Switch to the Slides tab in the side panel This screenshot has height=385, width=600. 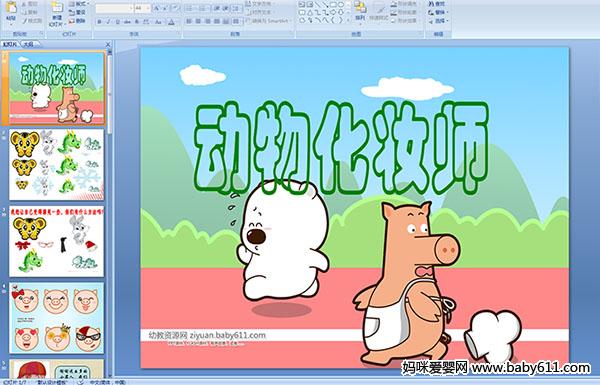pos(10,44)
